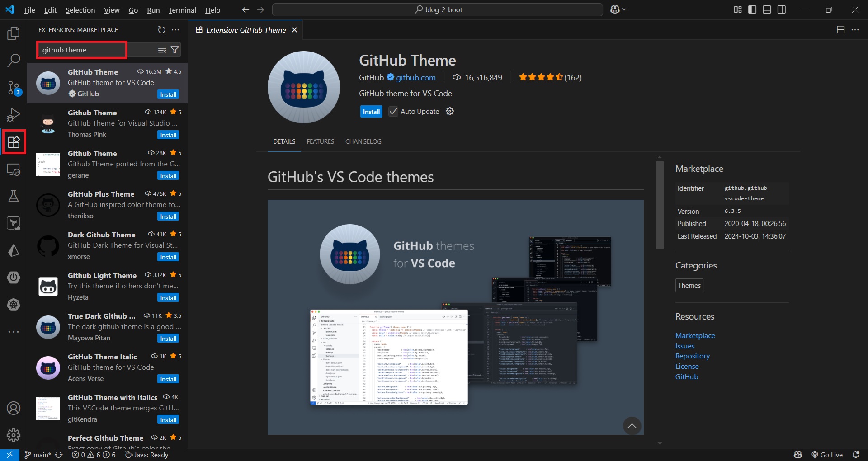
Task: Select True Dark Github extension row
Action: pyautogui.click(x=108, y=328)
